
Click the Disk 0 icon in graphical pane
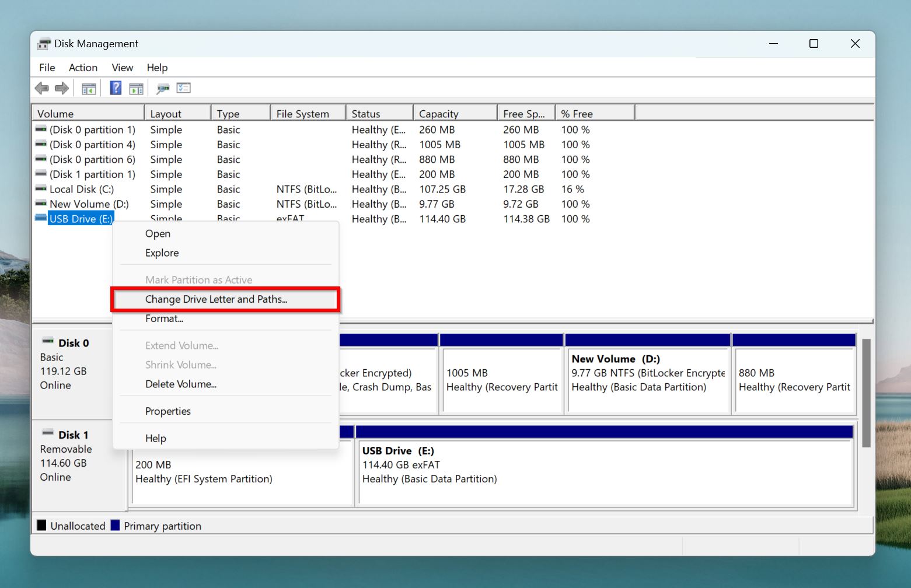48,341
